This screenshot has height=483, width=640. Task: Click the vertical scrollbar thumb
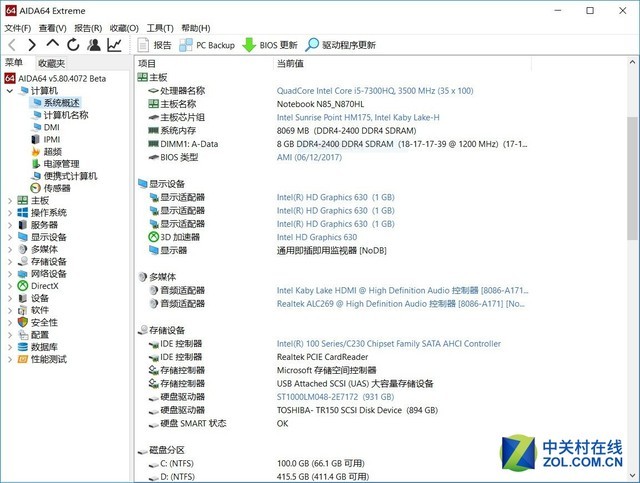[x=632, y=178]
